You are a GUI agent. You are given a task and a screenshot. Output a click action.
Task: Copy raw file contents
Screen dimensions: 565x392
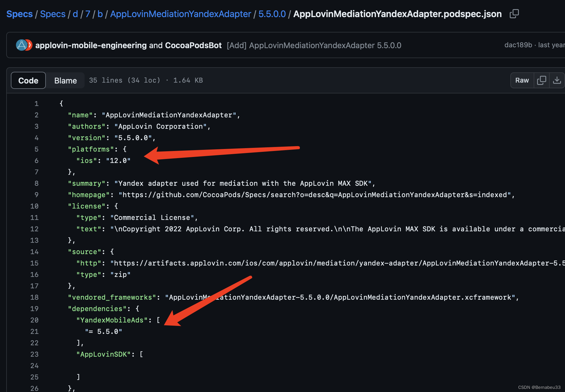coord(542,80)
